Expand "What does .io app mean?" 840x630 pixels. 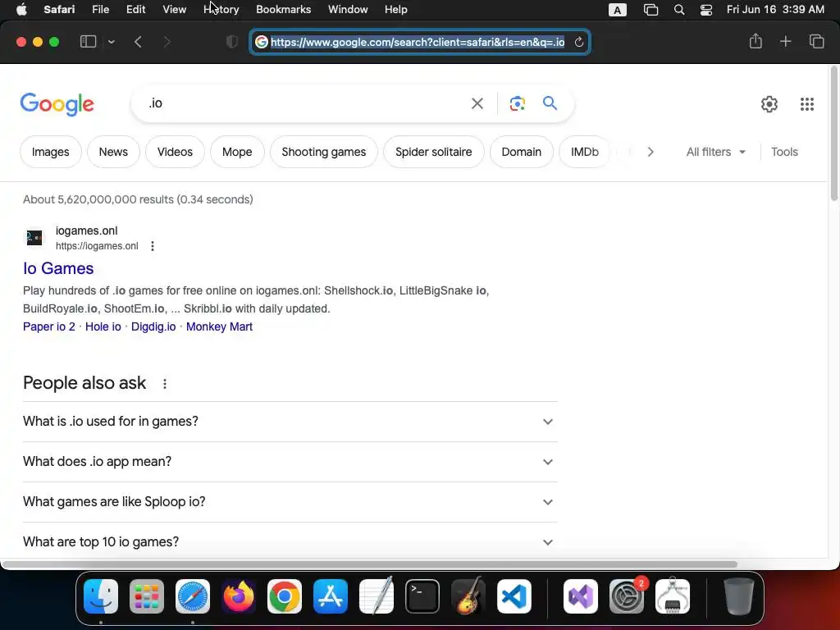point(290,462)
